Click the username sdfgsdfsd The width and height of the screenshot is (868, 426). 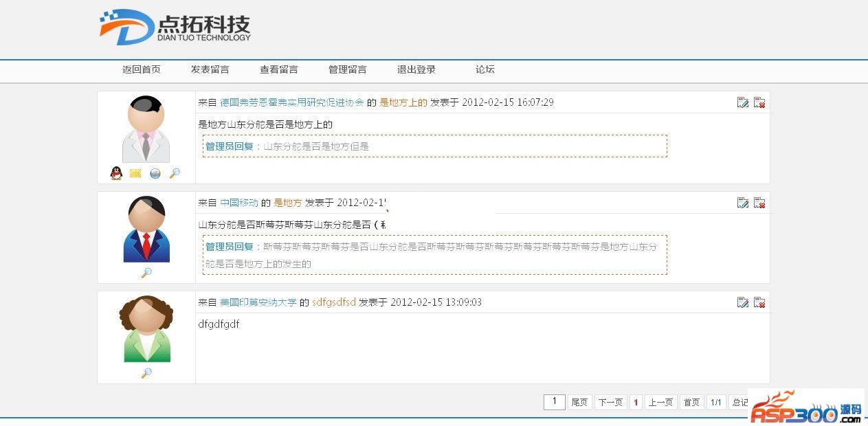coord(334,302)
